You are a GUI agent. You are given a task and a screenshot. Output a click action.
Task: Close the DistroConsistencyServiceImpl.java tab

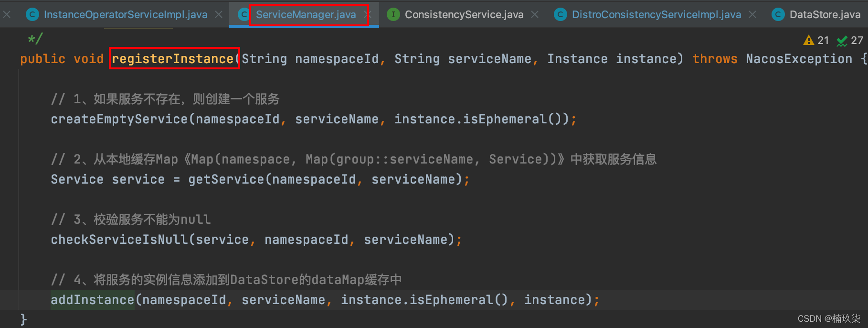752,14
